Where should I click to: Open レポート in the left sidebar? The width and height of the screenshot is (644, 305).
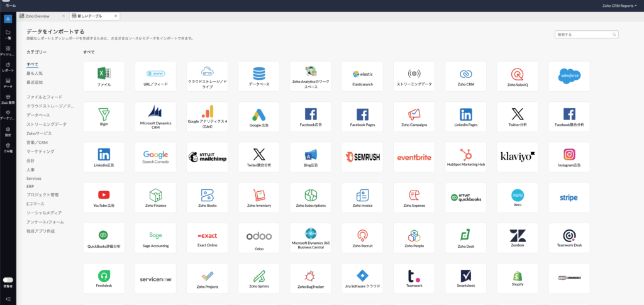(8, 67)
